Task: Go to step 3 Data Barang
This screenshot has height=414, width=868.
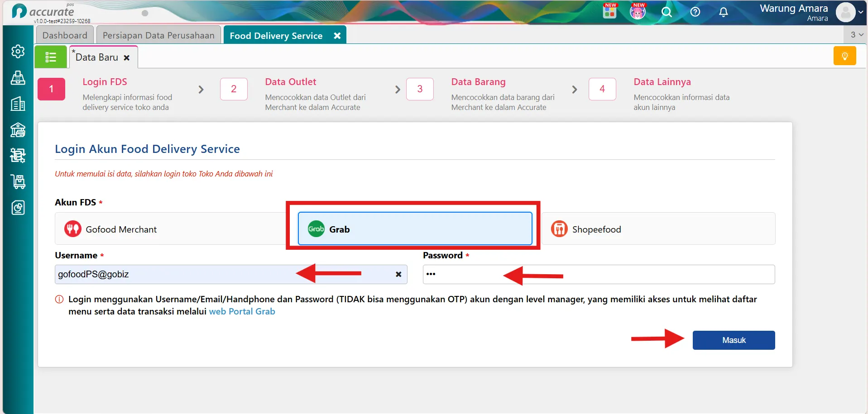Action: point(420,89)
